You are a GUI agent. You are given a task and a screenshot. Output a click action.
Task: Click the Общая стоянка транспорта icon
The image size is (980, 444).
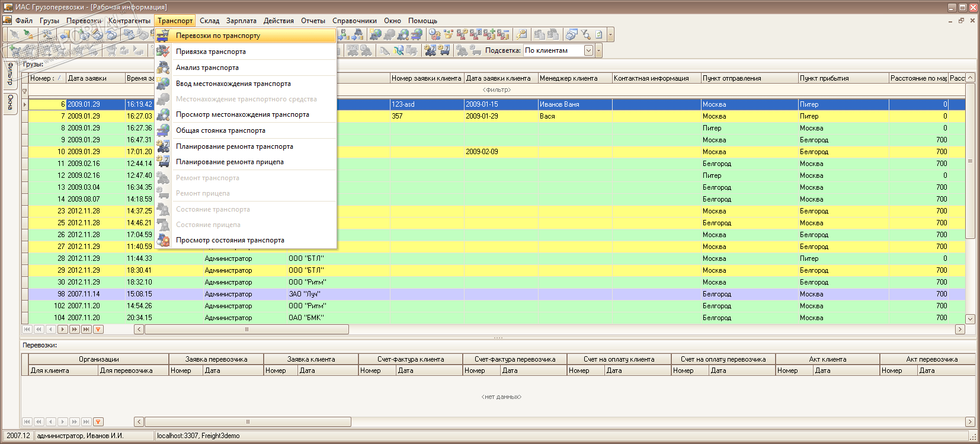click(163, 130)
